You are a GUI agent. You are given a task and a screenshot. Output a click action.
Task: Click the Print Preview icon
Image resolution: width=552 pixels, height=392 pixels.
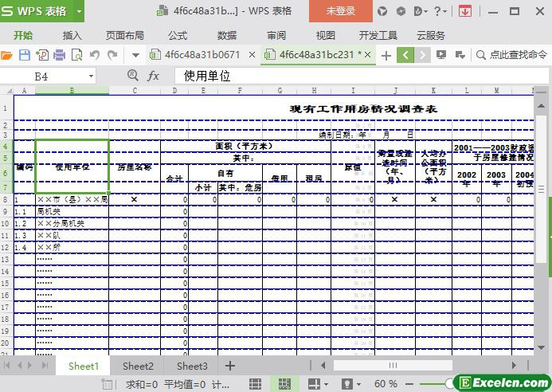[x=77, y=55]
